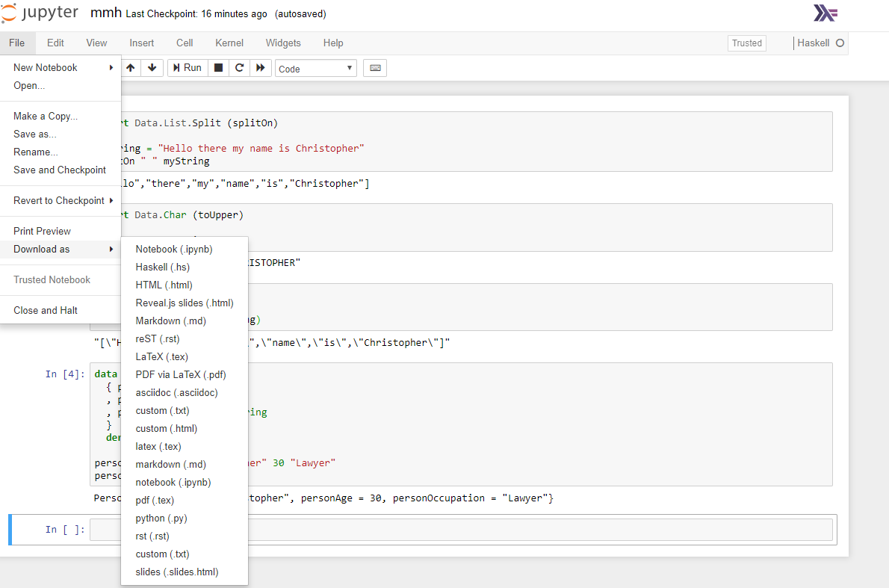Click the Haskell logo icon

pos(825,13)
